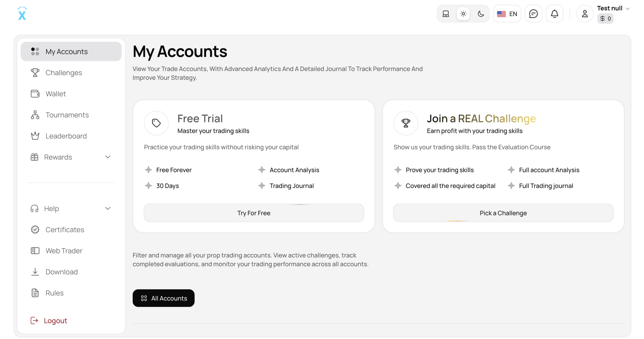Click the Rewards gift icon
The image size is (644, 339).
(34, 157)
